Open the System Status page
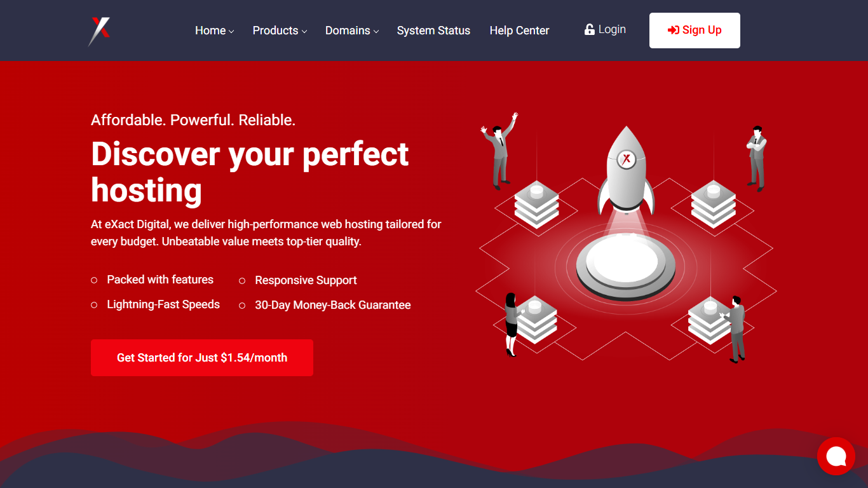The height and width of the screenshot is (488, 868). 433,30
